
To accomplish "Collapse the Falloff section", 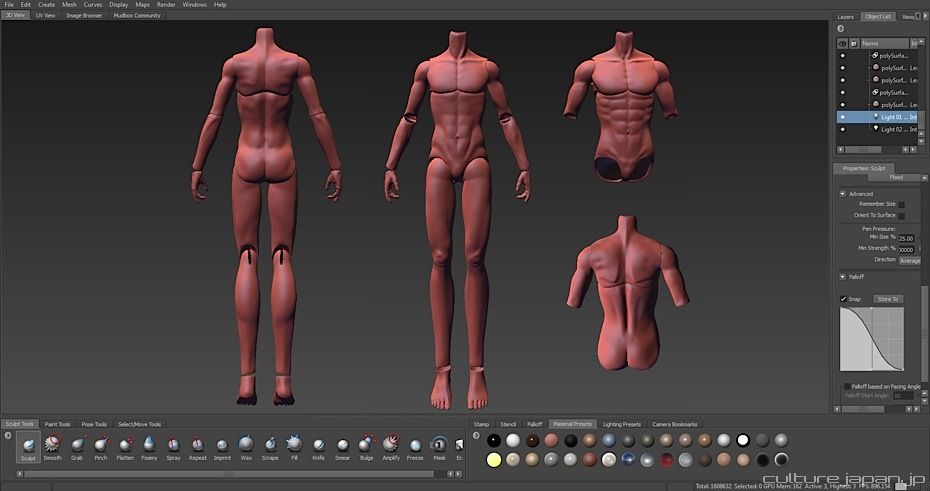I will coord(842,277).
